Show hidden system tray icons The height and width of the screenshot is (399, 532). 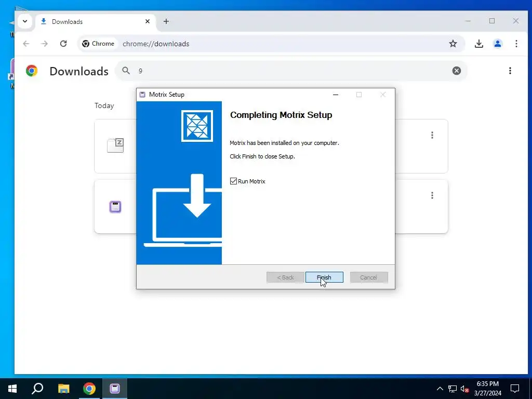440,389
